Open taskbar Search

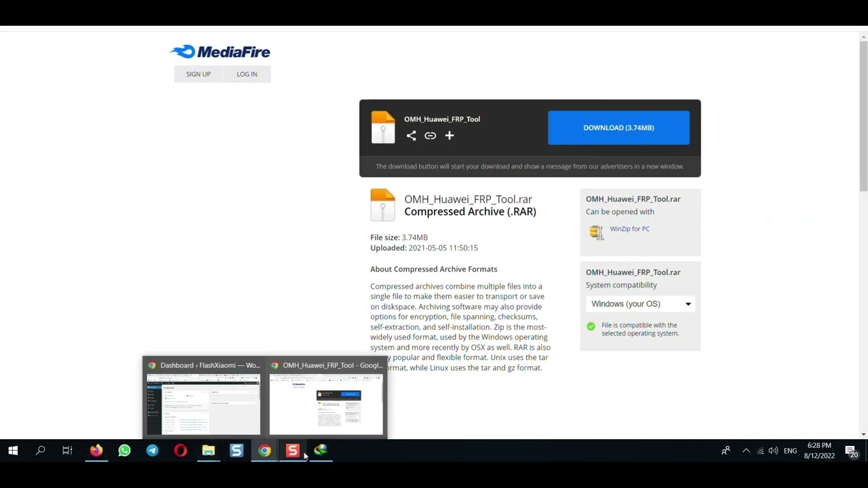(x=40, y=451)
